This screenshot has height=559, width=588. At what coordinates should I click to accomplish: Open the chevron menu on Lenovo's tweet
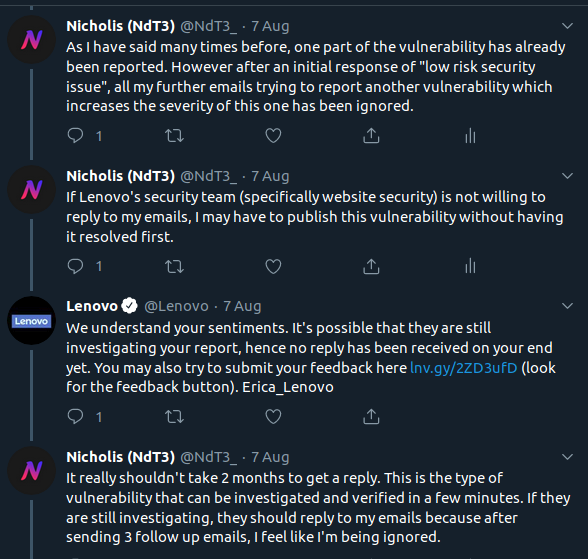[x=567, y=306]
